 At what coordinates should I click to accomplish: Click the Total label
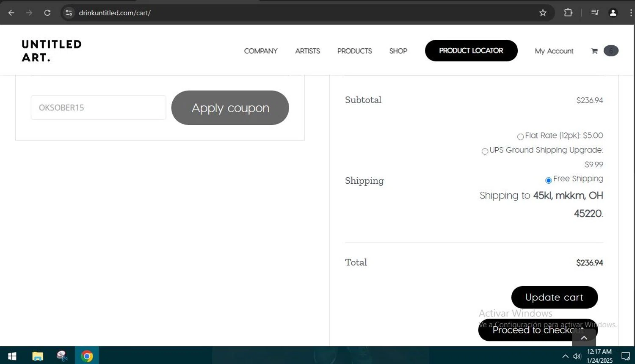[356, 262]
